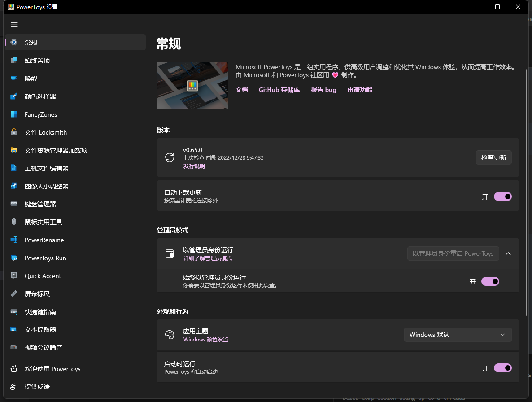The height and width of the screenshot is (402, 532).
Task: Click the 视频会议静音 camera icon
Action: (14, 348)
